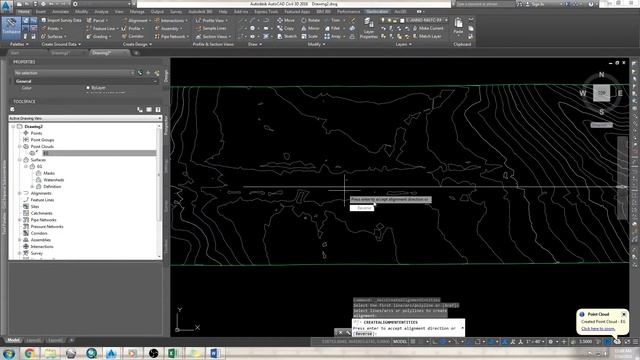The width and height of the screenshot is (640, 360).
Task: Select the Points tree item
Action: click(x=36, y=133)
